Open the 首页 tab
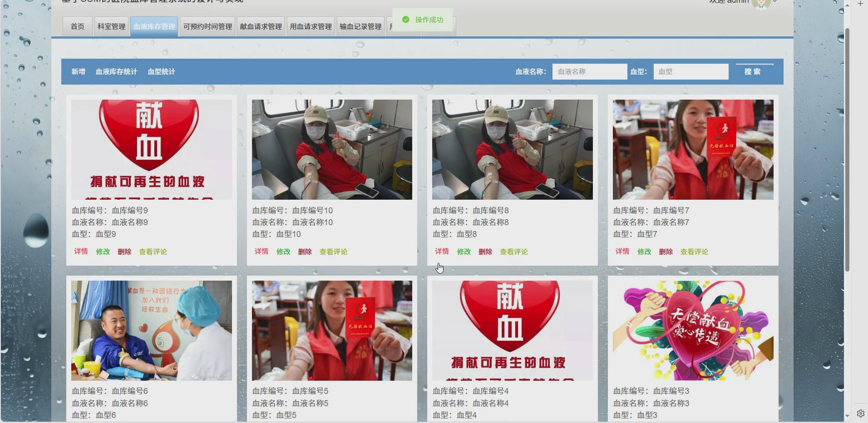Screen dimensions: 868x423 tap(78, 27)
